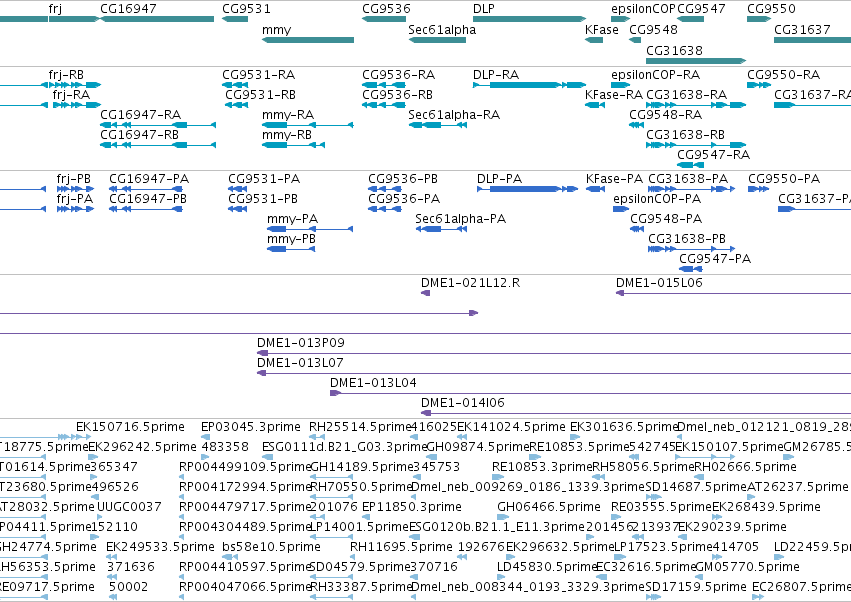Open the CG9548 gene label
This screenshot has width=851, height=602.
653,30
